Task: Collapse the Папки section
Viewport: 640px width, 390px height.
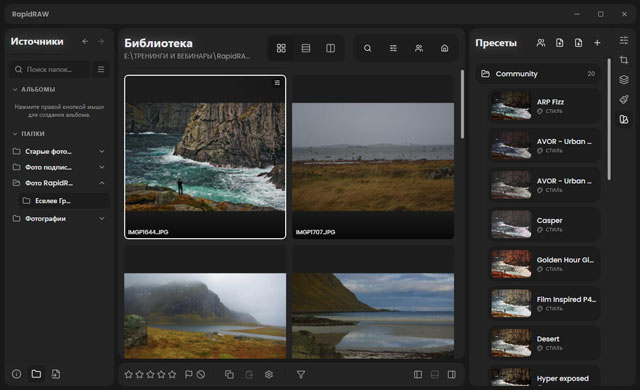Action: [x=15, y=134]
